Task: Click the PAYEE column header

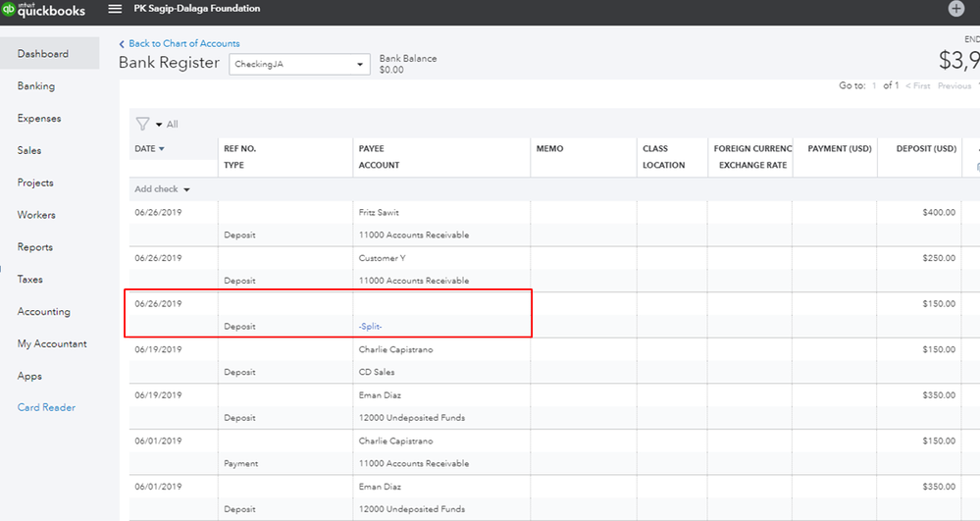Action: tap(372, 149)
